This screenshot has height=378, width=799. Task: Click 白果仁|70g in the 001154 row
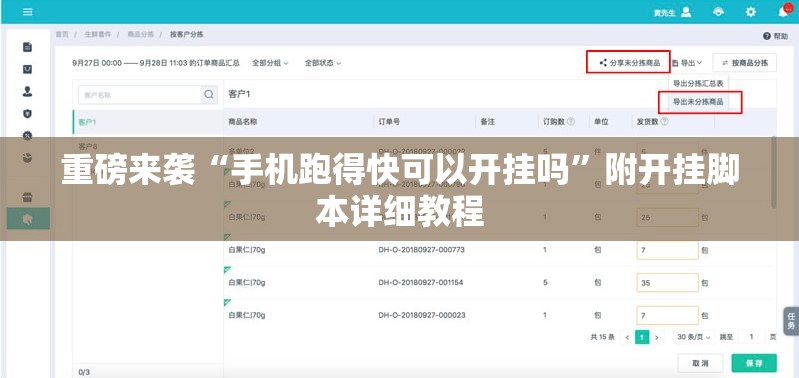click(247, 282)
